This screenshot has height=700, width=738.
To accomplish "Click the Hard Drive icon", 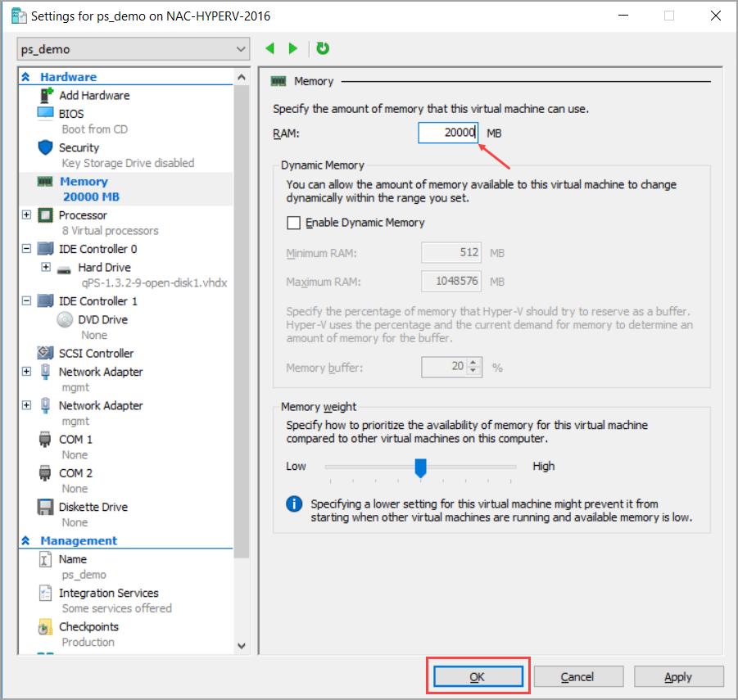I will pos(64,269).
